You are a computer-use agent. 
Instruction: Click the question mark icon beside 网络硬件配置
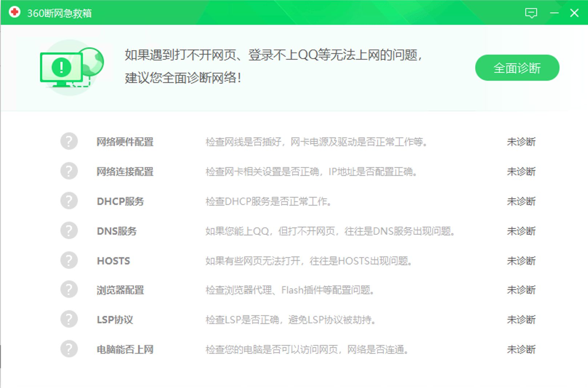tap(69, 141)
